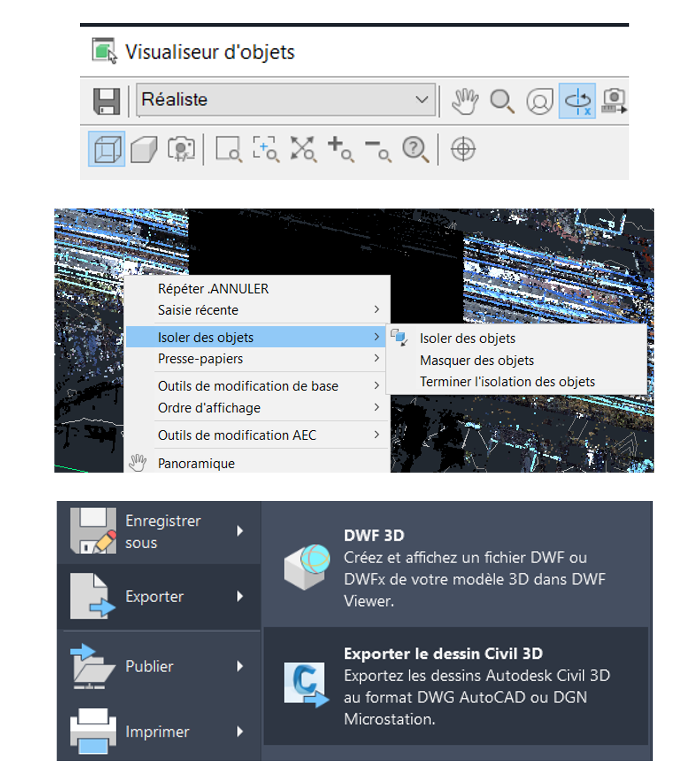Click the DWF 3D cube globe icon
This screenshot has width=687, height=784.
307,567
